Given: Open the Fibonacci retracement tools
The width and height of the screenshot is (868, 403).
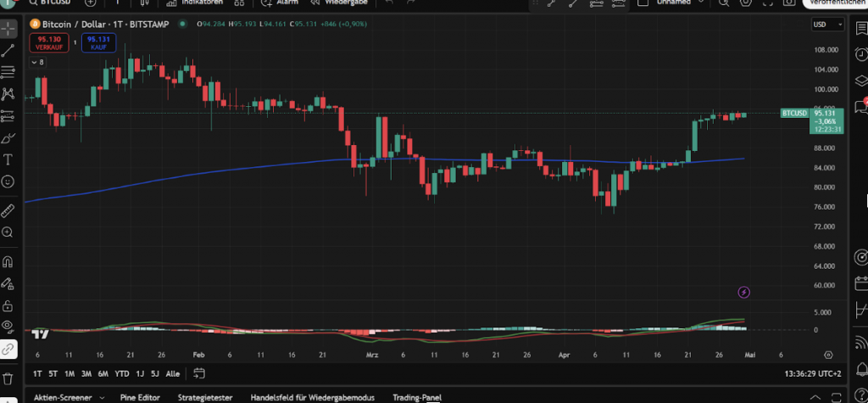Looking at the screenshot, I should tap(8, 71).
